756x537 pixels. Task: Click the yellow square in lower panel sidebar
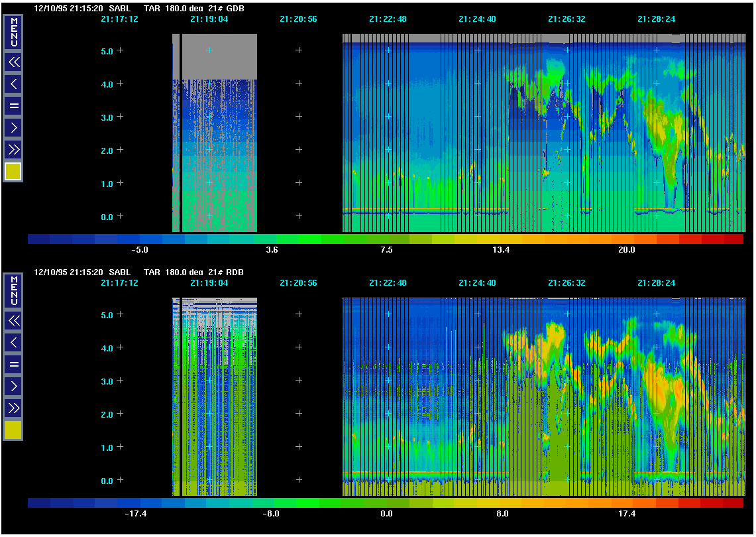(13, 430)
